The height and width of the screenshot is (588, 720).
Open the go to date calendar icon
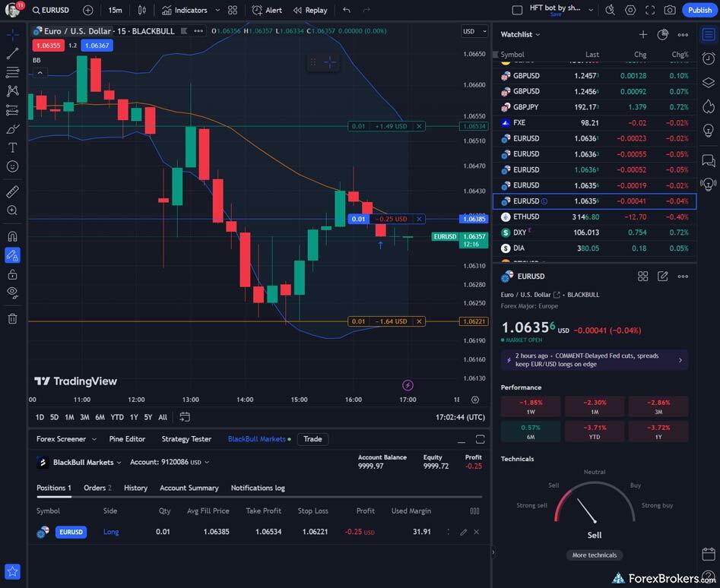pos(185,417)
